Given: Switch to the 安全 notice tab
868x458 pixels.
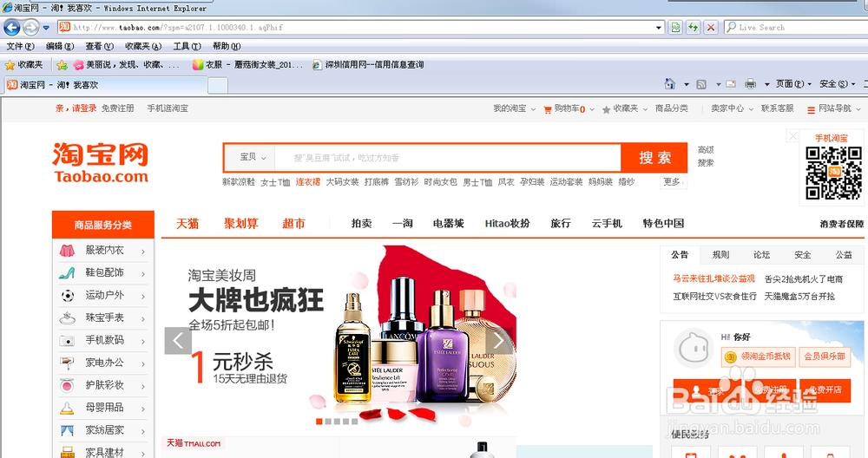Looking at the screenshot, I should point(802,255).
